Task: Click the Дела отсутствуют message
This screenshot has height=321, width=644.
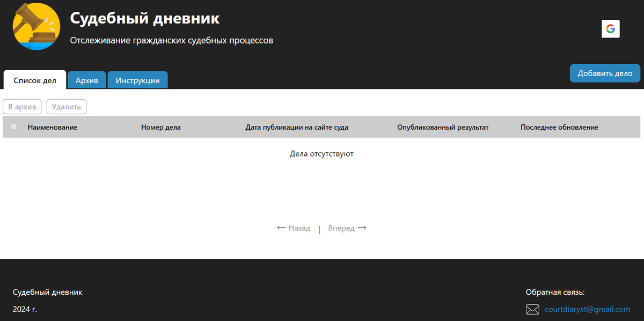Action: click(x=321, y=154)
